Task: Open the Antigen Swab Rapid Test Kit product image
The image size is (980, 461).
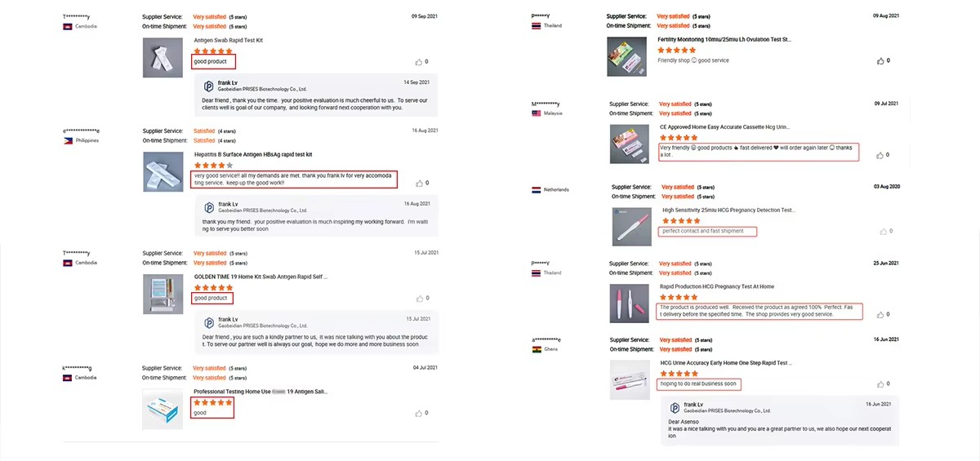Action: tap(163, 57)
